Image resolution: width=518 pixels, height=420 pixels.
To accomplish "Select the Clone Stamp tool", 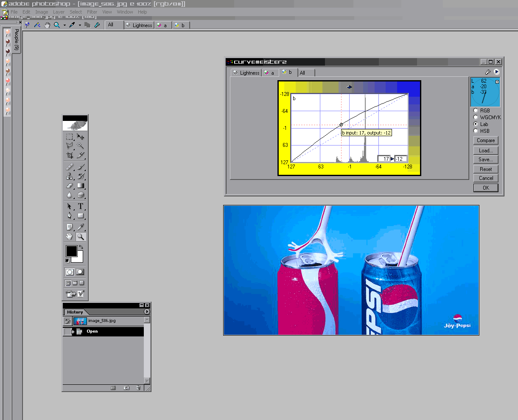I will [70, 176].
